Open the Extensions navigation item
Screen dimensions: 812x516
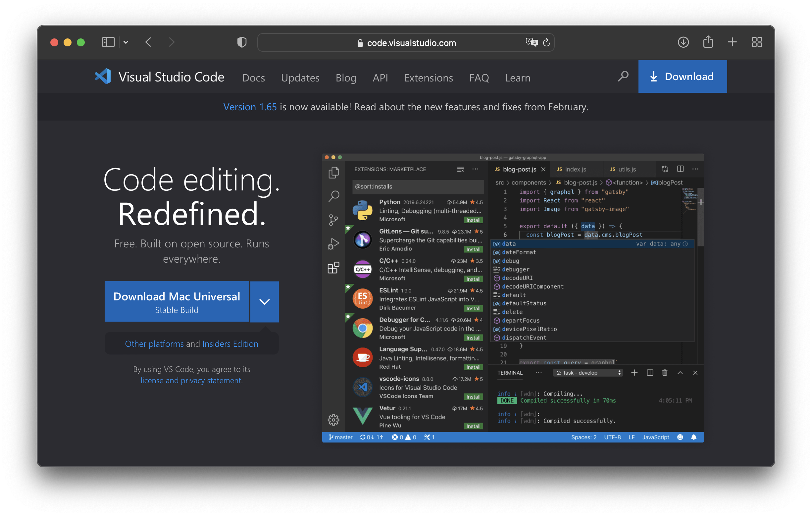pos(428,77)
